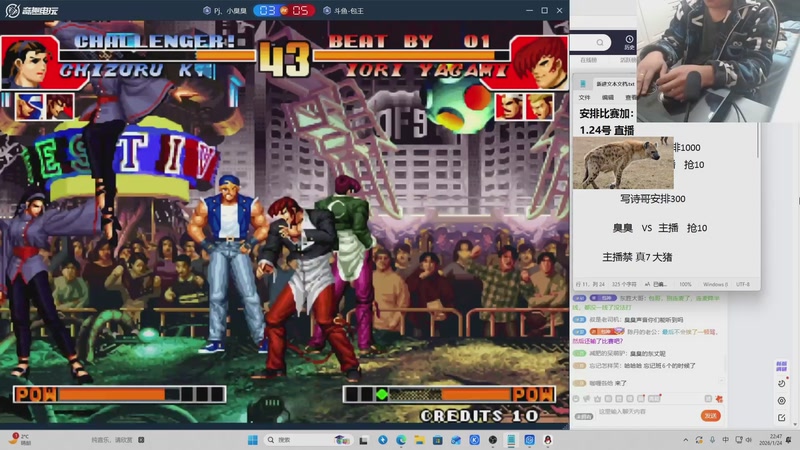The image size is (800, 450).
Task: Open the volume control in system tray
Action: (x=749, y=440)
